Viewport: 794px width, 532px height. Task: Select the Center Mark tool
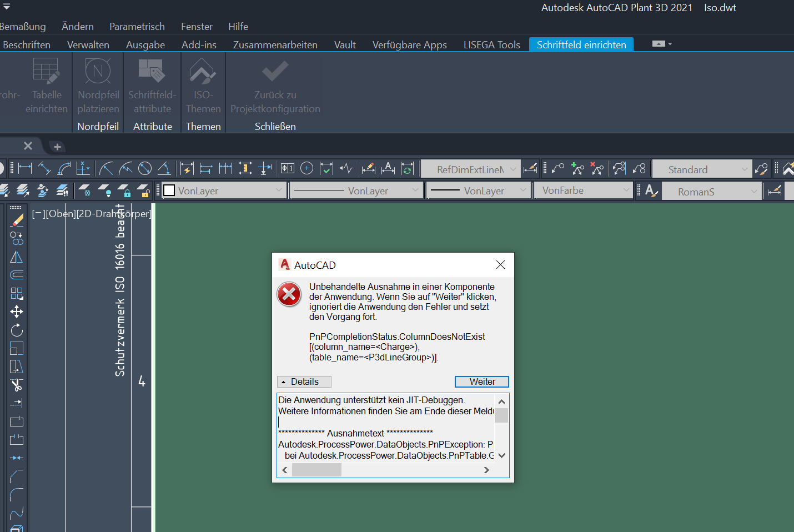click(x=306, y=168)
